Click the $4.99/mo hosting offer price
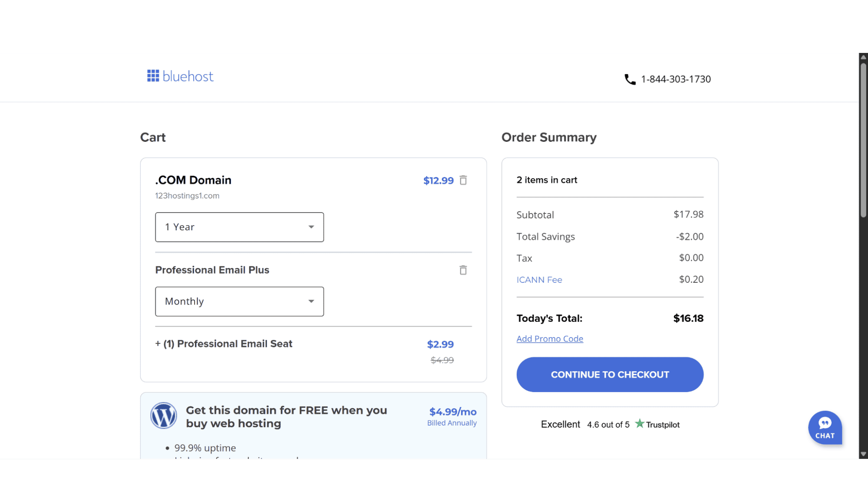Image resolution: width=868 pixels, height=488 pixels. 453,412
